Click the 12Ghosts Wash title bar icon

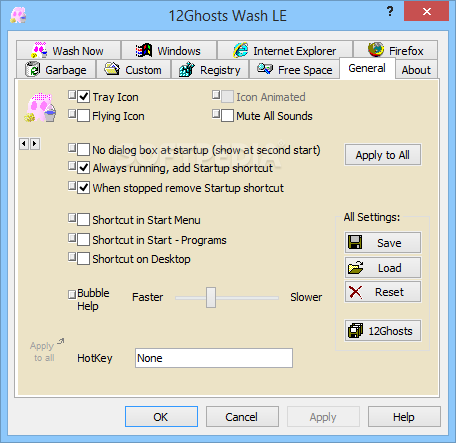coord(18,15)
